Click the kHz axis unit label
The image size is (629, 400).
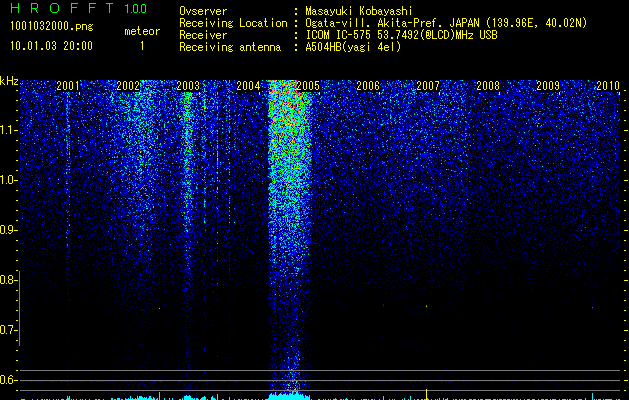pos(9,81)
